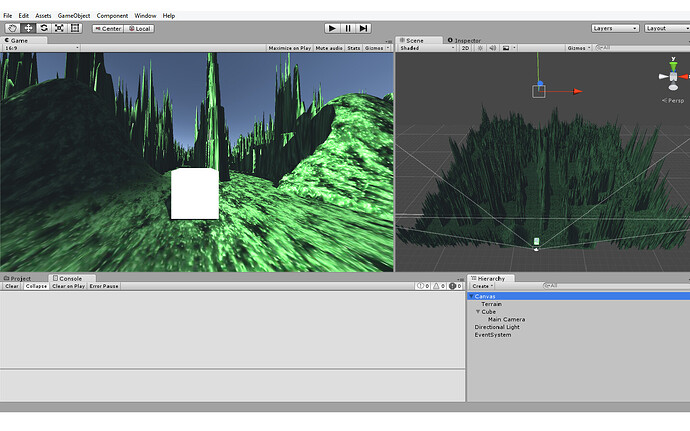This screenshot has width=690, height=431.
Task: Open Game view Gizmos dropdown
Action: (x=377, y=48)
